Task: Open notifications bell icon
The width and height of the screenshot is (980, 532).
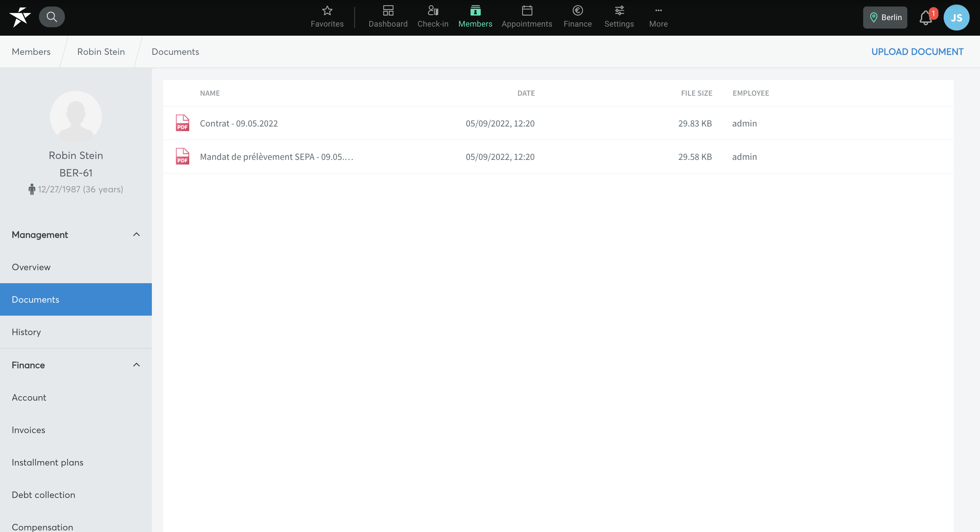Action: click(x=926, y=18)
